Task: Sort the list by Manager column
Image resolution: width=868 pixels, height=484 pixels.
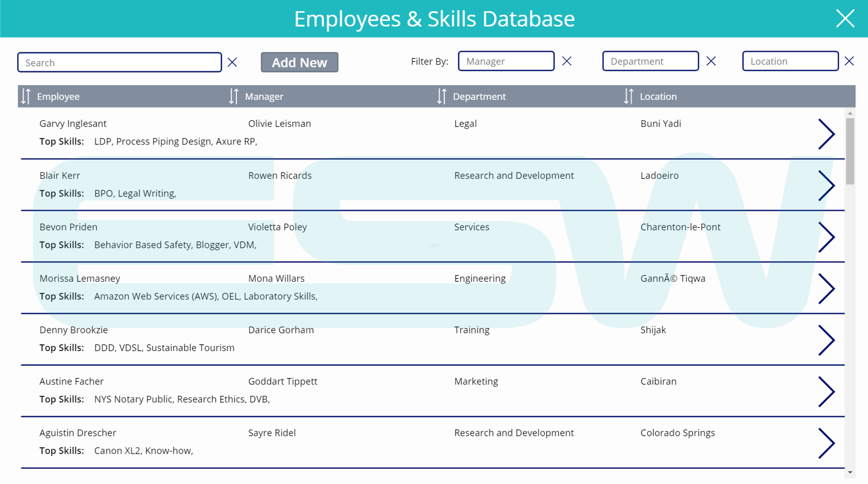Action: [233, 96]
